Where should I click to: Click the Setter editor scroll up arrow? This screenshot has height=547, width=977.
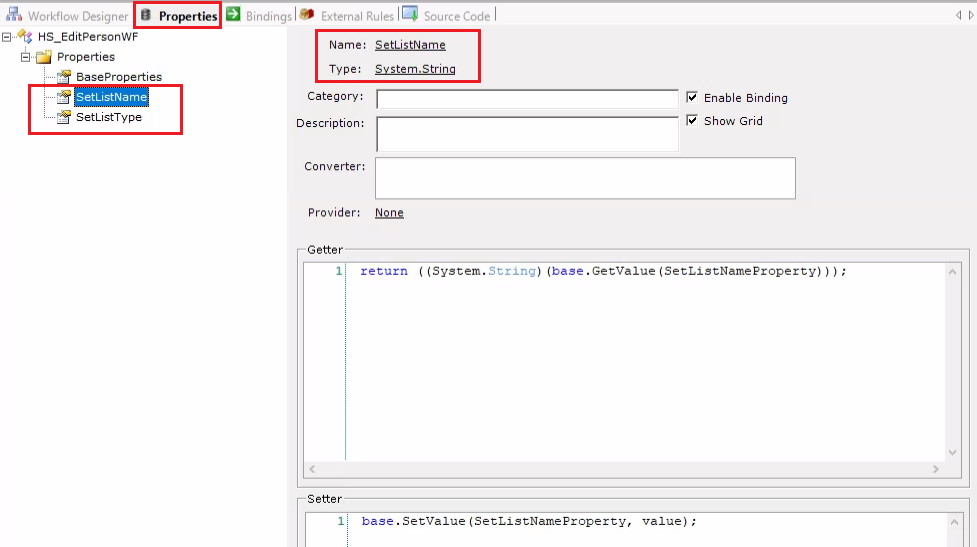point(954,522)
